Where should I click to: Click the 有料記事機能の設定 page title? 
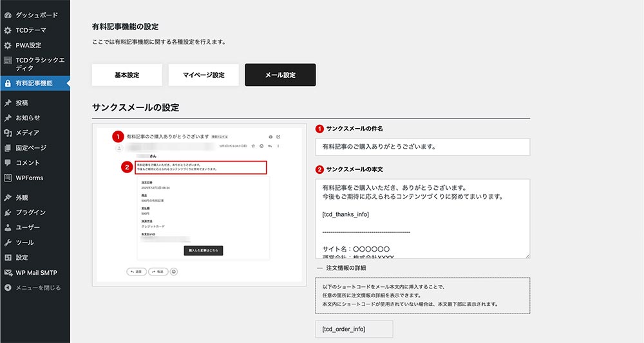click(126, 26)
